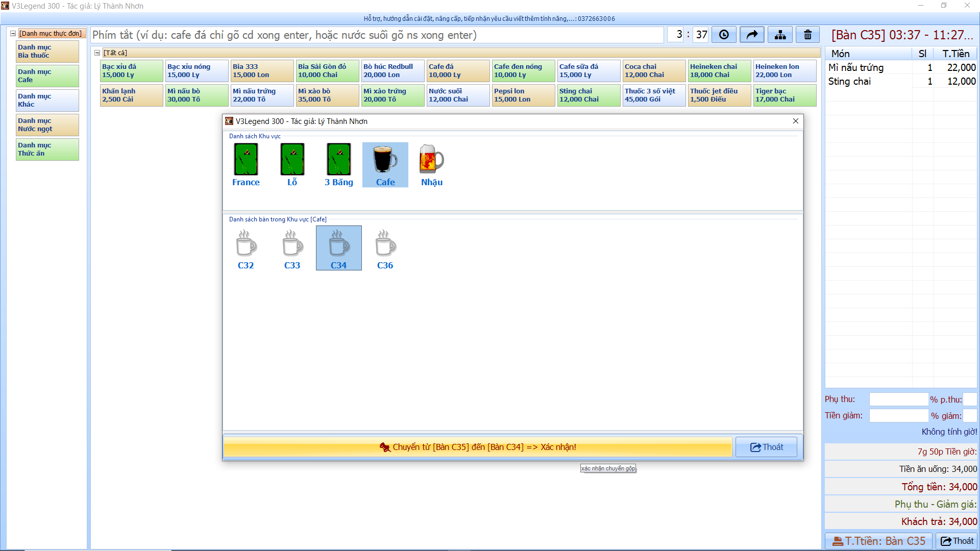
Task: Click the Phụ thu amount field
Action: [898, 399]
